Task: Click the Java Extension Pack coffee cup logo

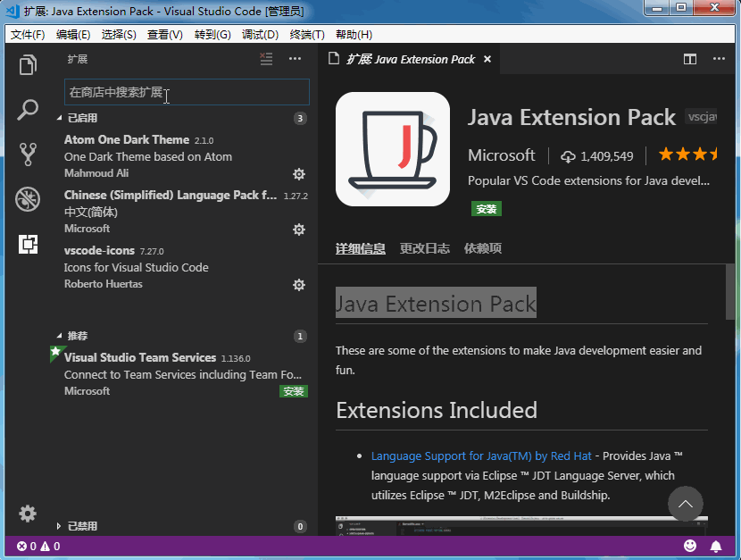Action: pos(393,149)
